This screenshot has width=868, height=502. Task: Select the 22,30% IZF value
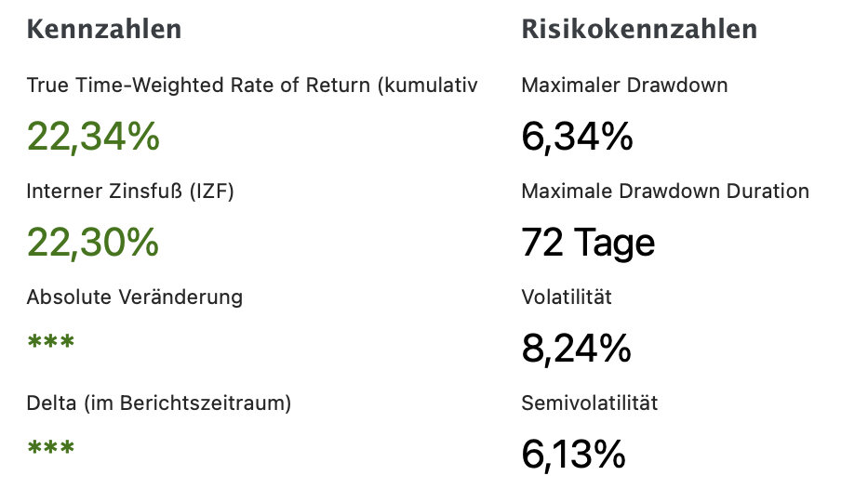(93, 244)
